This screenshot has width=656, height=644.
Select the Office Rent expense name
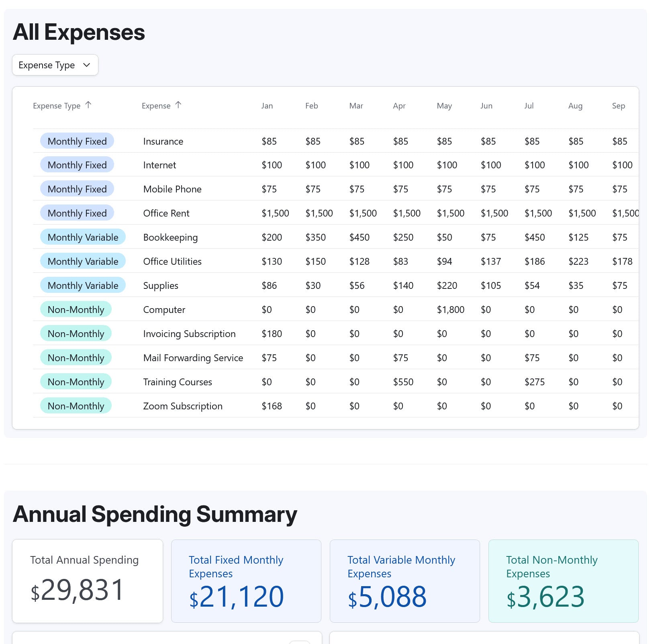(166, 213)
